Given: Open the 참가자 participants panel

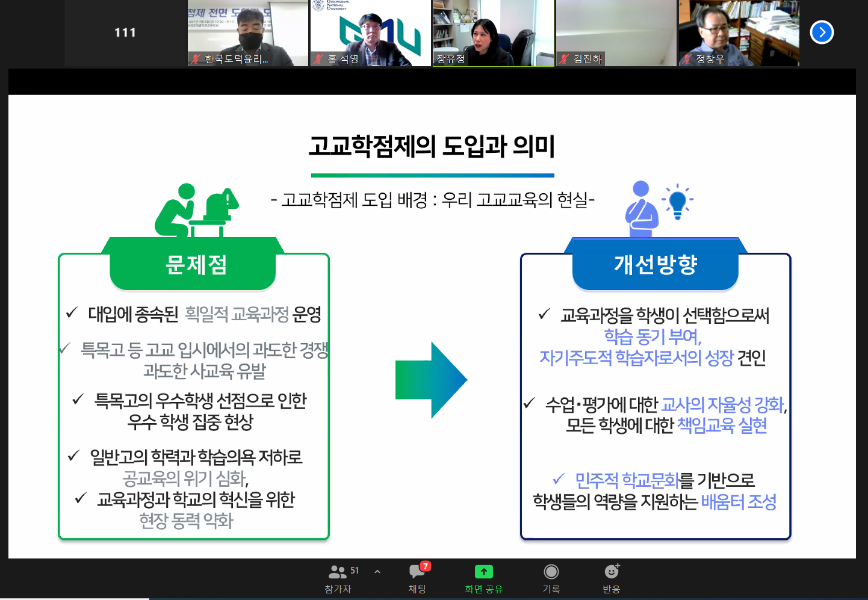Looking at the screenshot, I should [338, 578].
